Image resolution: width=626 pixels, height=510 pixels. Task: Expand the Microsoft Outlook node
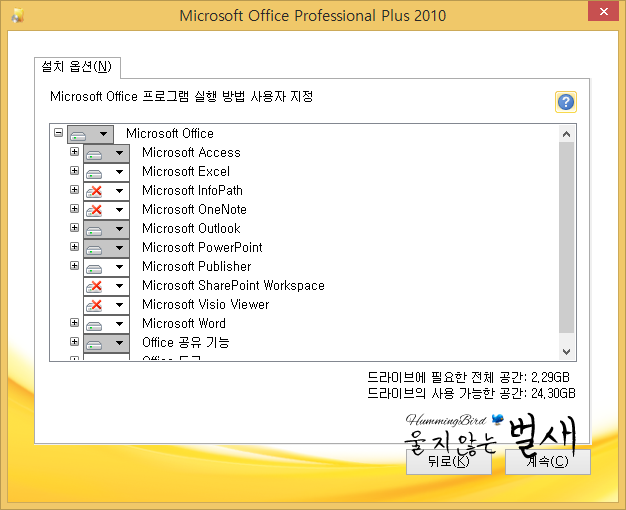pyautogui.click(x=74, y=227)
